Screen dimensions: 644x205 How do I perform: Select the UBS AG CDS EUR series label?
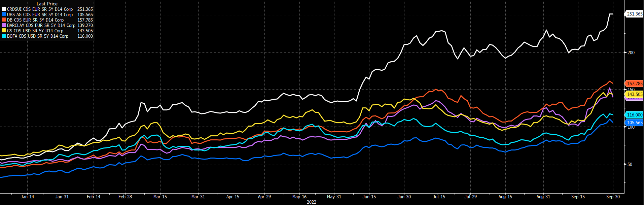coord(40,14)
